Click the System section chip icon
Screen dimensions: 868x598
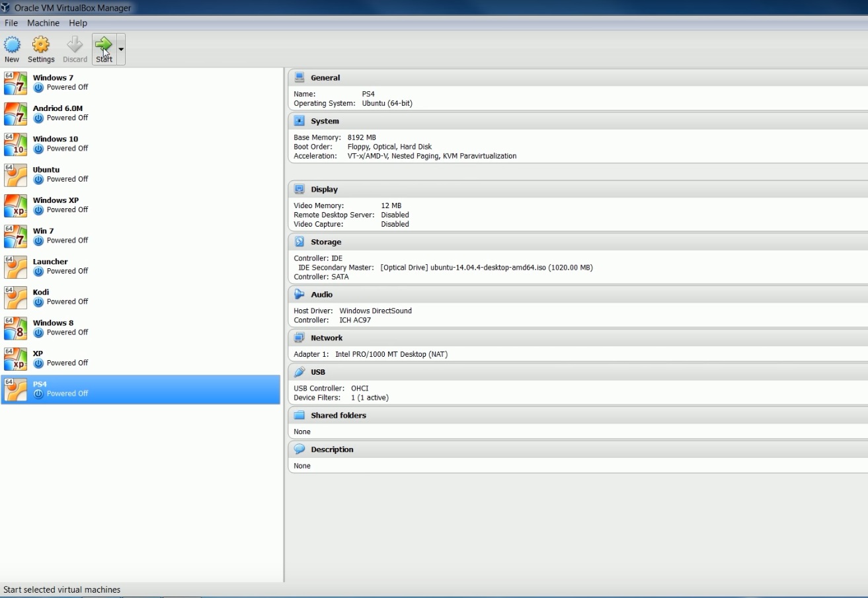pyautogui.click(x=299, y=121)
